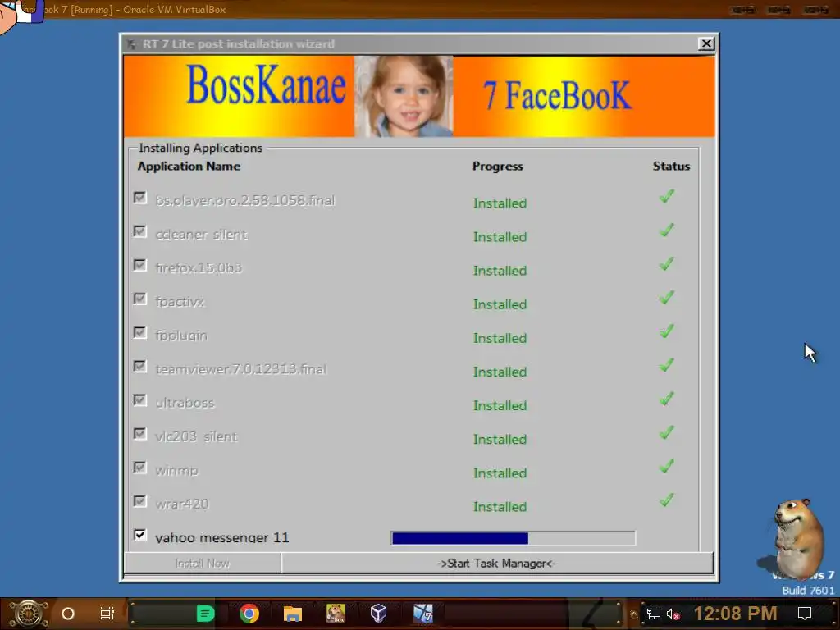Screen dimensions: 840x630
Task: Click the vlc203_silent entry name
Action: click(x=196, y=436)
